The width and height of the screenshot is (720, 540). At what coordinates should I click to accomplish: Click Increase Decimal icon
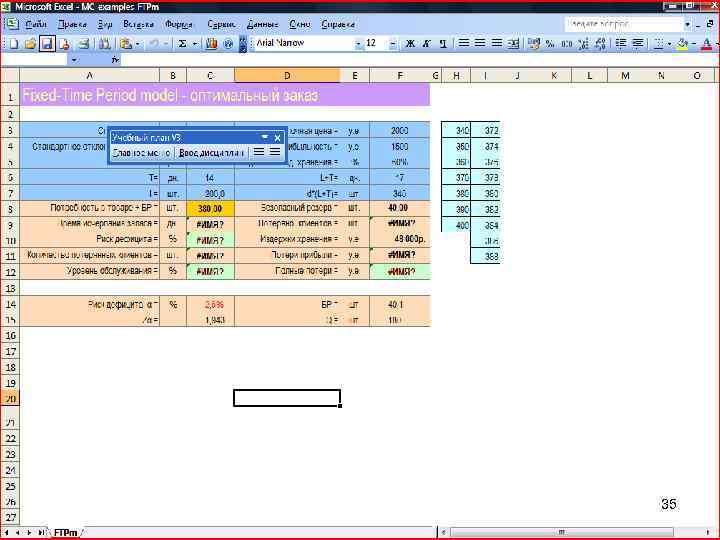pyautogui.click(x=583, y=44)
